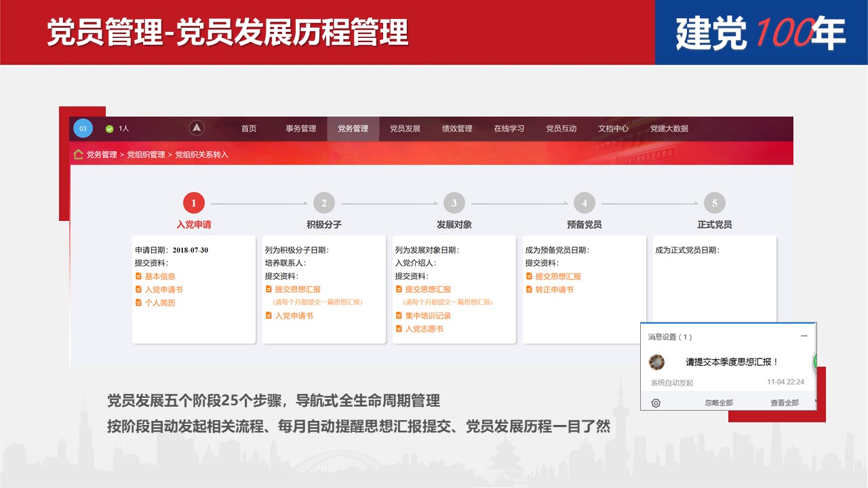The height and width of the screenshot is (488, 868).
Task: Select step 5 正式党员 circle
Action: tap(714, 203)
